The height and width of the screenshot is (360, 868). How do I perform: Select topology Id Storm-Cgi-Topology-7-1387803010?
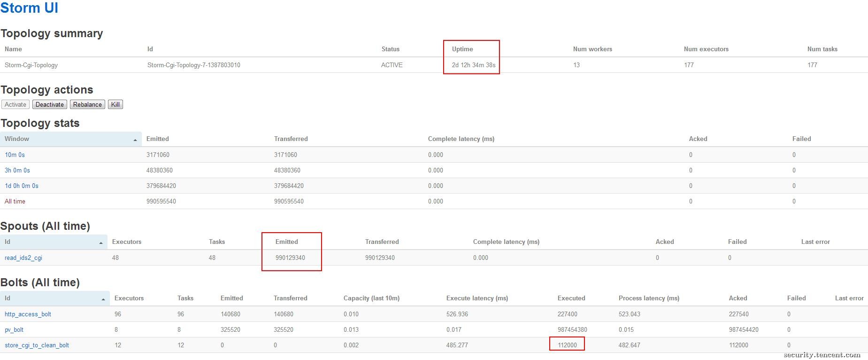194,65
